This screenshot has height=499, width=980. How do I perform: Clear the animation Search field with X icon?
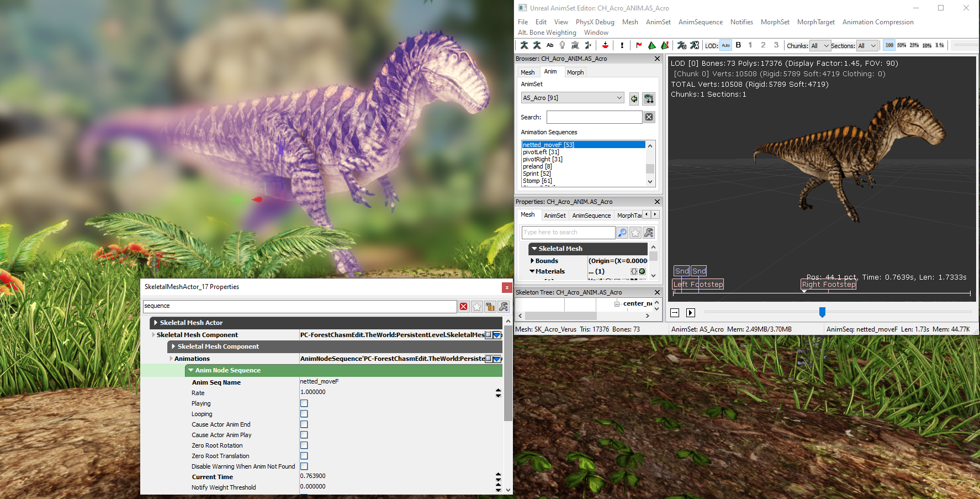coord(649,117)
